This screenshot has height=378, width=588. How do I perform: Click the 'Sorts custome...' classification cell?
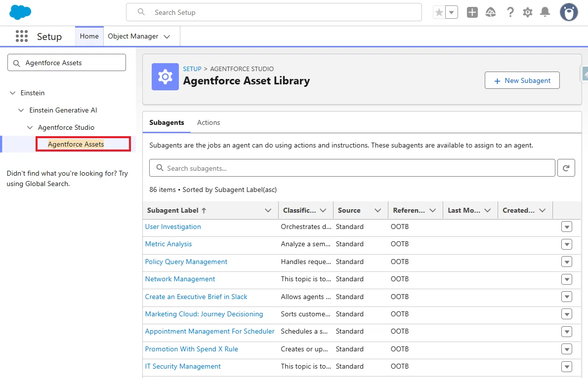coord(306,314)
